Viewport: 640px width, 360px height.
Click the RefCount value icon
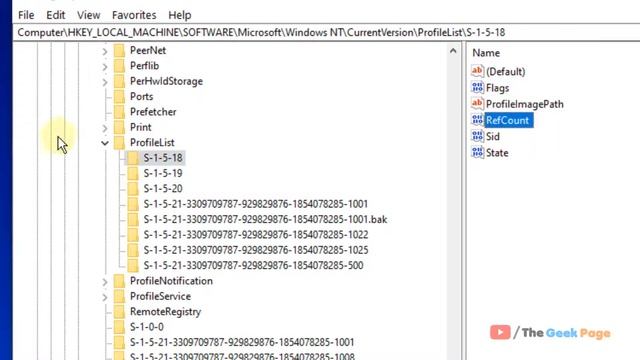(477, 120)
